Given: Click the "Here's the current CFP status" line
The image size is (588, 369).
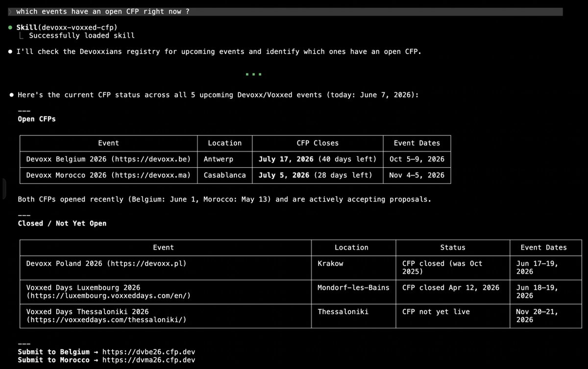Looking at the screenshot, I should [x=218, y=95].
